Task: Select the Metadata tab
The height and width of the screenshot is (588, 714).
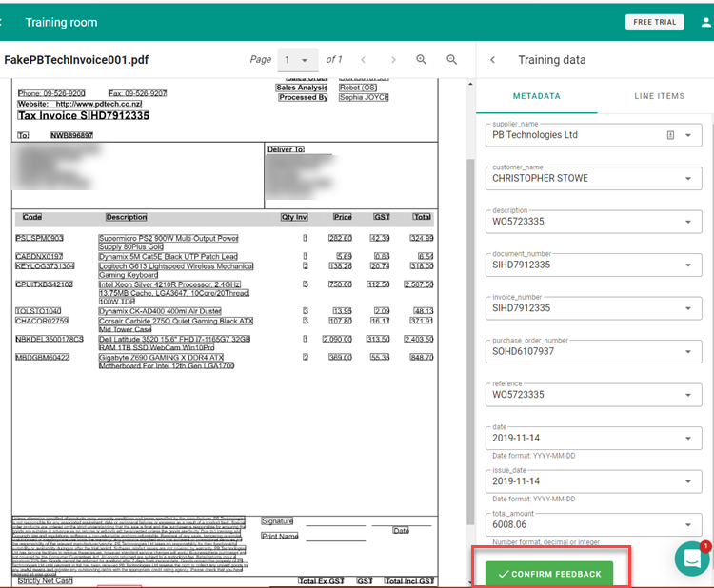Action: [536, 96]
